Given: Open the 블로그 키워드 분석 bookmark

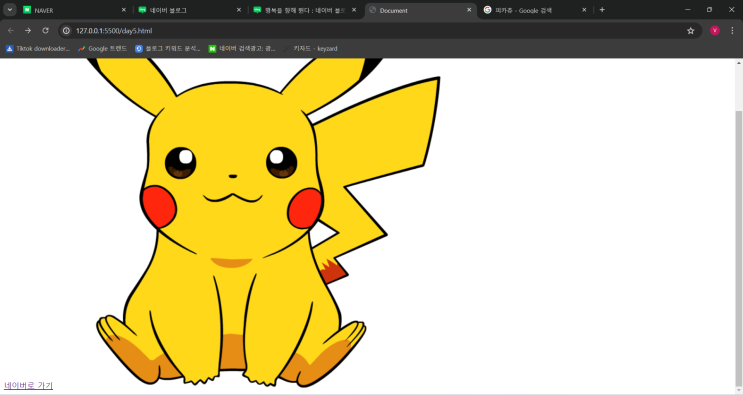Looking at the screenshot, I should (x=168, y=49).
